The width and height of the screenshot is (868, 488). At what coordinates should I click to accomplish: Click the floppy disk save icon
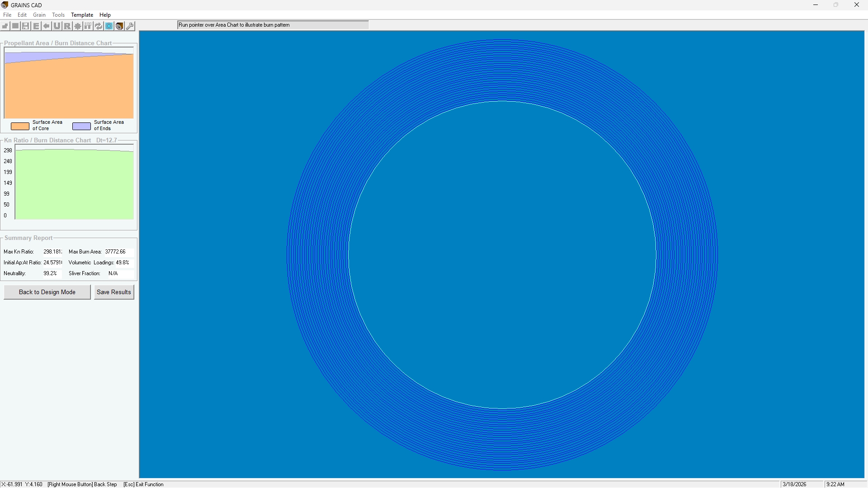(x=26, y=26)
